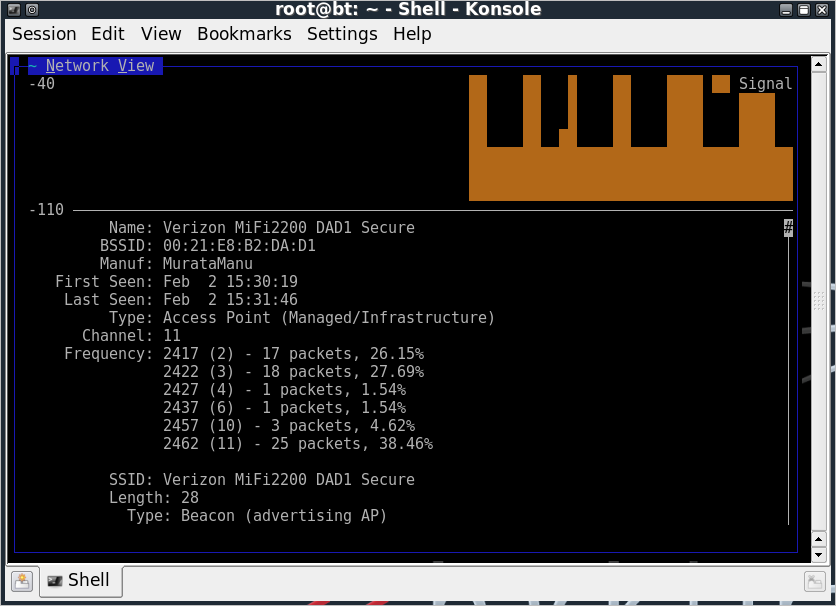Image resolution: width=836 pixels, height=606 pixels.
Task: Click the 'Beacon (advertising AP)' type text
Action: 284,516
